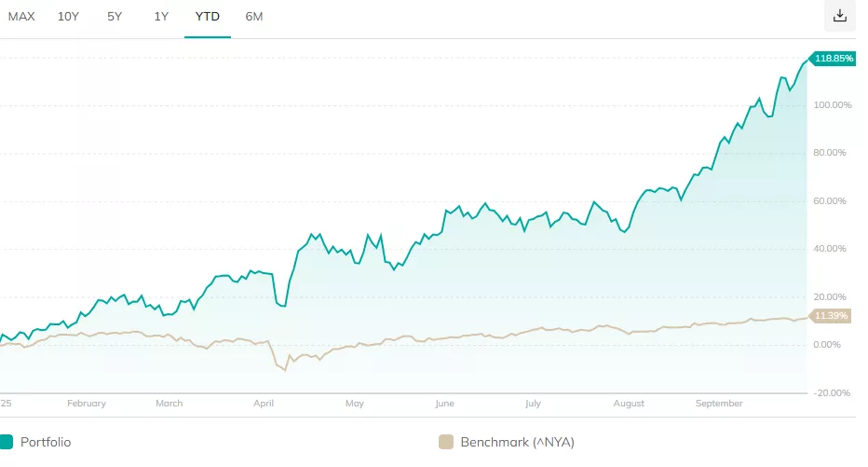868x467 pixels.
Task: Click the September x-axis label
Action: click(719, 404)
